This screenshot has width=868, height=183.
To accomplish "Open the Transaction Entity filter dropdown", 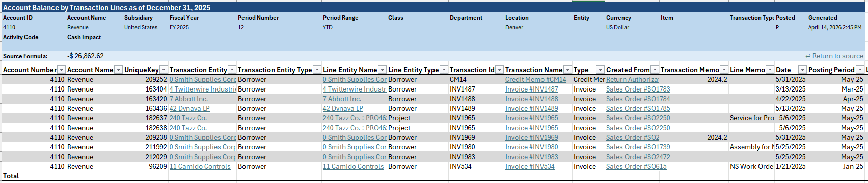I will (232, 70).
